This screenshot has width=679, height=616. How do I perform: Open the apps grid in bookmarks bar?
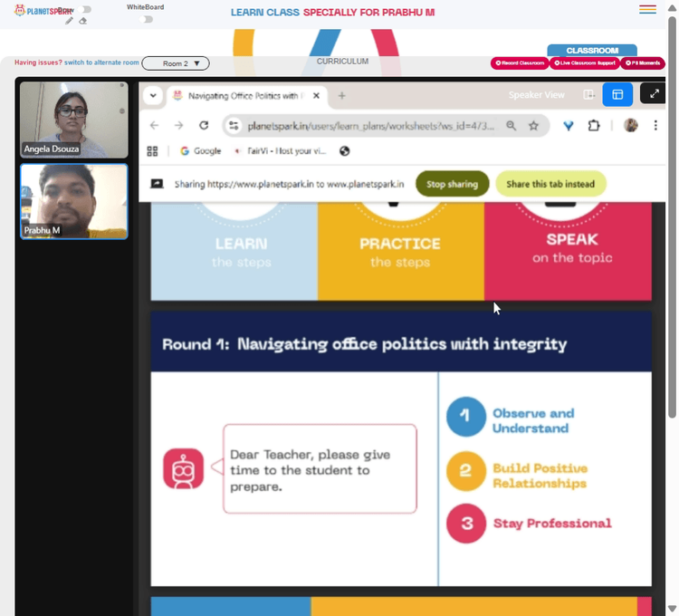pos(152,151)
